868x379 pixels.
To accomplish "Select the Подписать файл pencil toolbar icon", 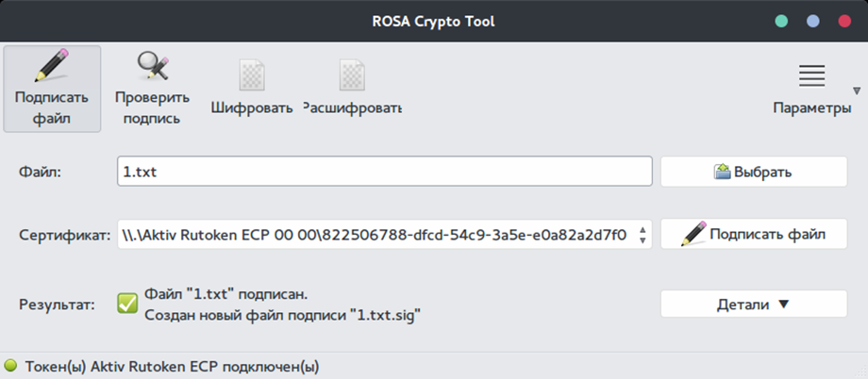I will tap(52, 65).
